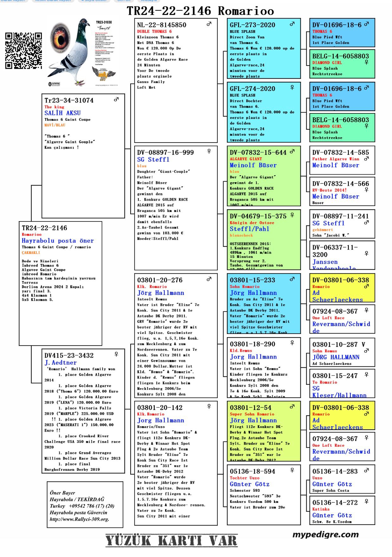The width and height of the screenshot is (392, 557).
Task: Click the mypedigre.com site name
Action: (x=325, y=535)
